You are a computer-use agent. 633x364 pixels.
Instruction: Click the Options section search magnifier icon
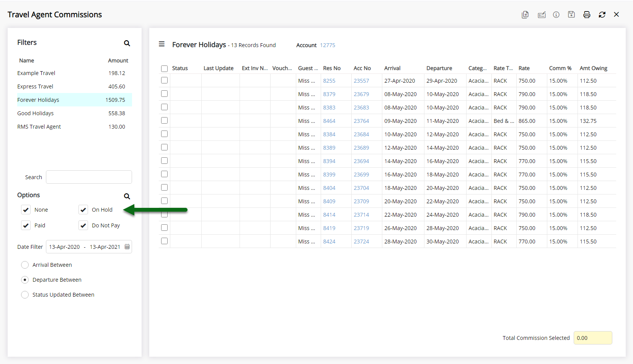coord(127,196)
